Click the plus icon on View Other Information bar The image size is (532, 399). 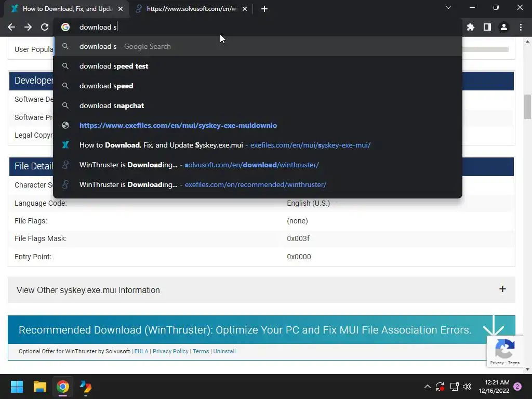click(x=502, y=289)
